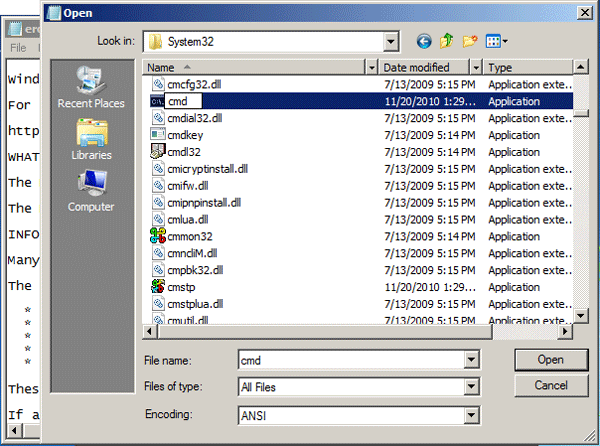Expand the Encoding dropdown
The image size is (600, 446).
(x=471, y=415)
